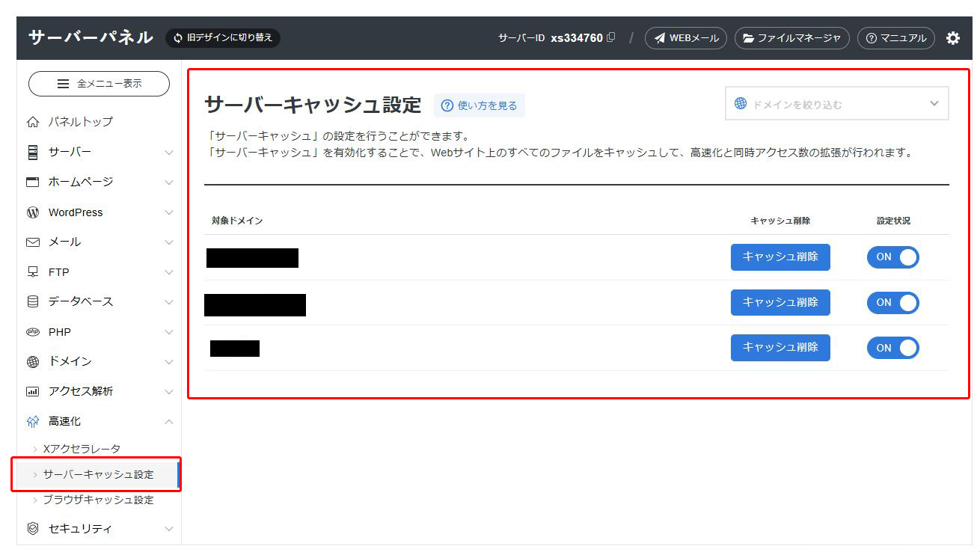Expand the アクセス解析 menu chevron
980x552 pixels.
point(168,391)
